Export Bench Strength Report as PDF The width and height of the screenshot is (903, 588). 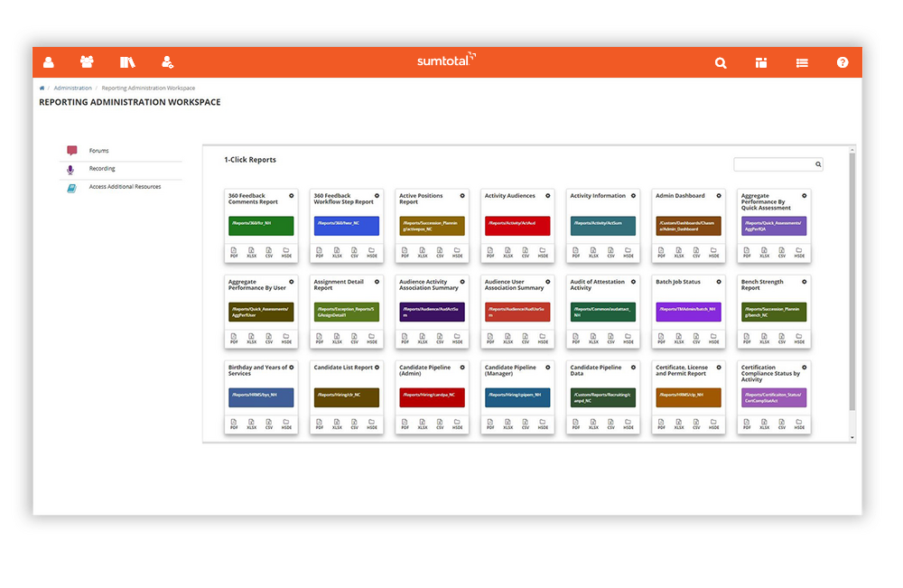coord(747,339)
